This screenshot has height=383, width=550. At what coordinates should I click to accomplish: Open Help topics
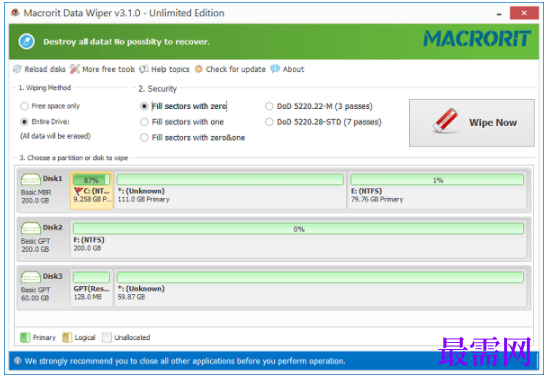pos(164,69)
